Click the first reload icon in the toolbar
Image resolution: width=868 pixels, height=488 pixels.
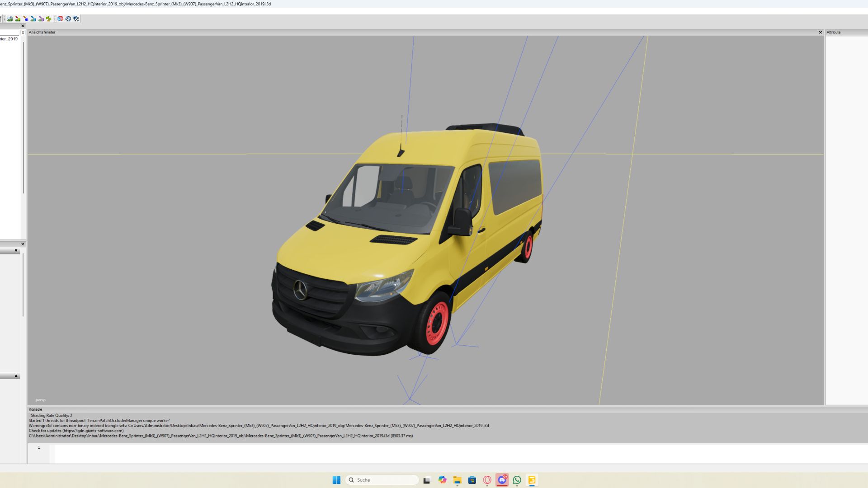[x=68, y=19]
